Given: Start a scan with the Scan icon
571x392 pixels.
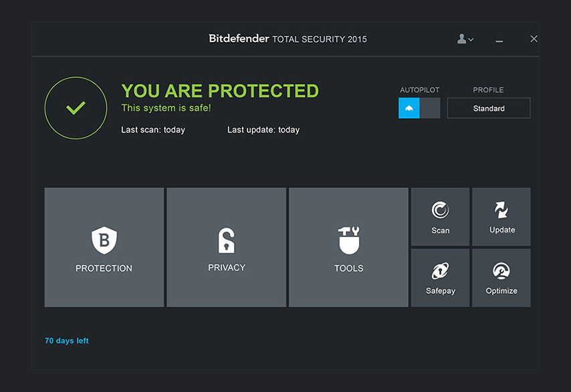Looking at the screenshot, I should pyautogui.click(x=440, y=211).
